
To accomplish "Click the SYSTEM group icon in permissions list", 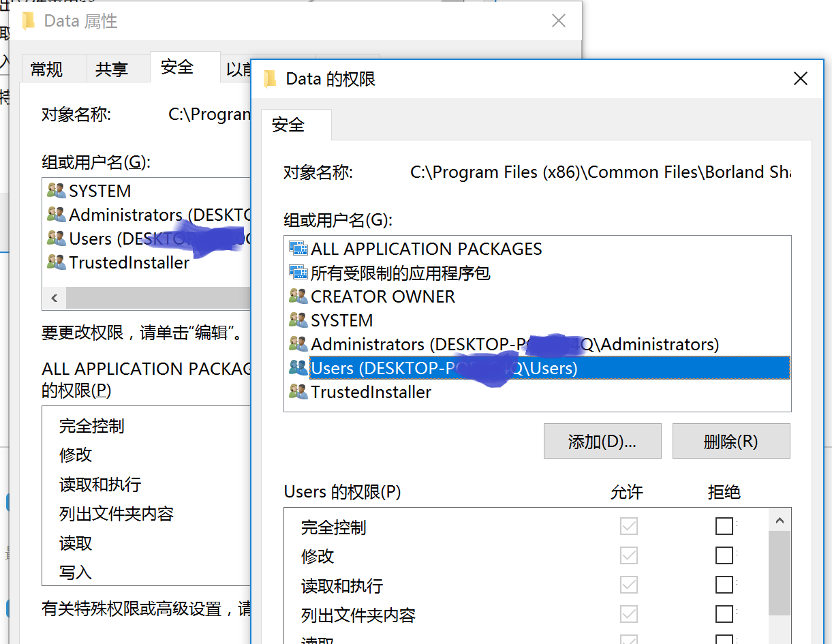I will (x=298, y=320).
